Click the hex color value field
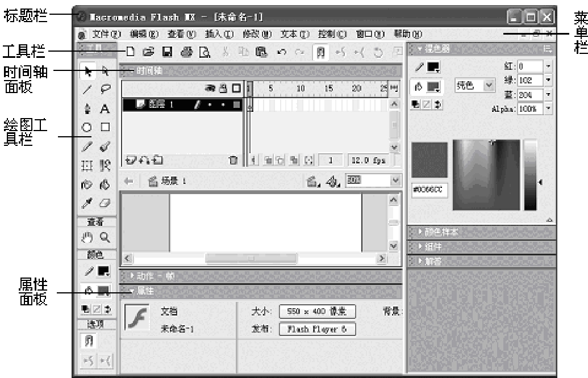The height and width of the screenshot is (378, 588). click(429, 190)
